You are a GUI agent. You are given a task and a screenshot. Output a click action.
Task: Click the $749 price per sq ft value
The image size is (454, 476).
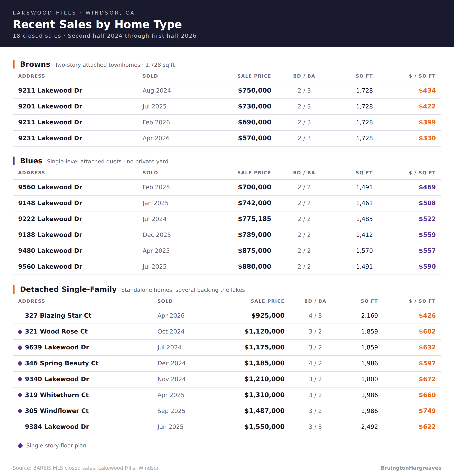pyautogui.click(x=427, y=411)
